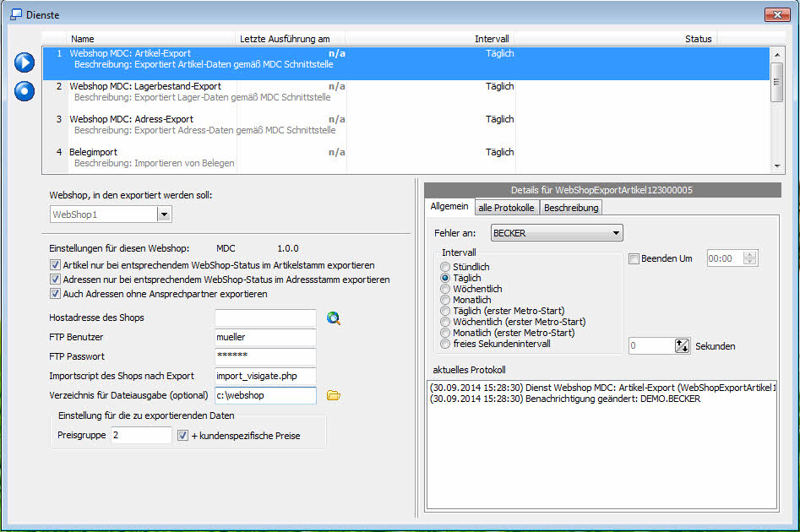Click the FTP Benutzer input field
This screenshot has width=800, height=532.
264,337
